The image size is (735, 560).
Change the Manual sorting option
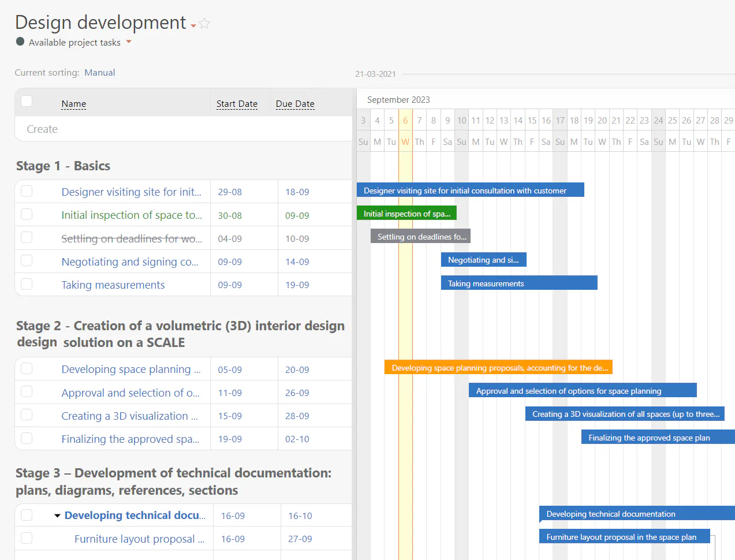tap(100, 73)
